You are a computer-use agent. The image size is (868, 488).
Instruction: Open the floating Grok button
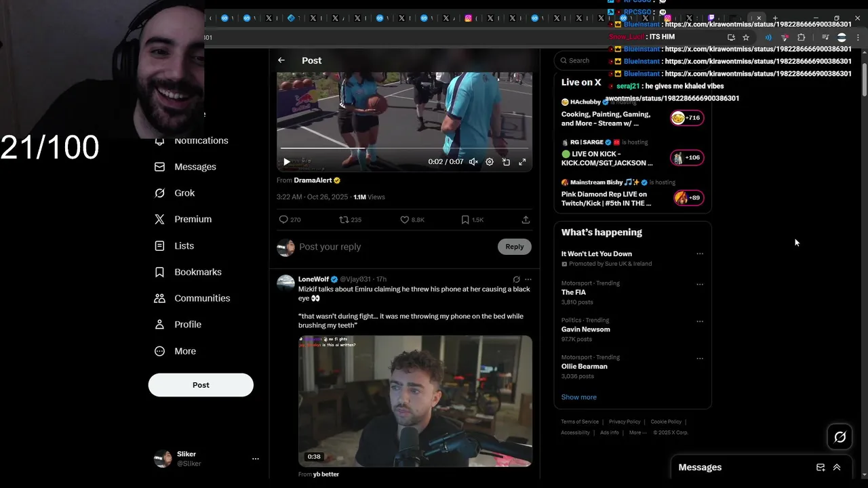840,437
